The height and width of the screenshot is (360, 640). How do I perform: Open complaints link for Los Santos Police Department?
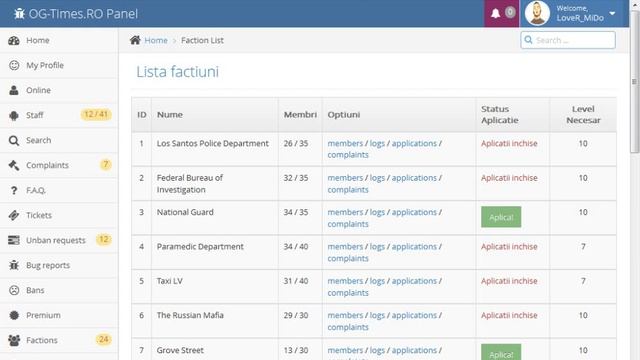click(x=348, y=155)
